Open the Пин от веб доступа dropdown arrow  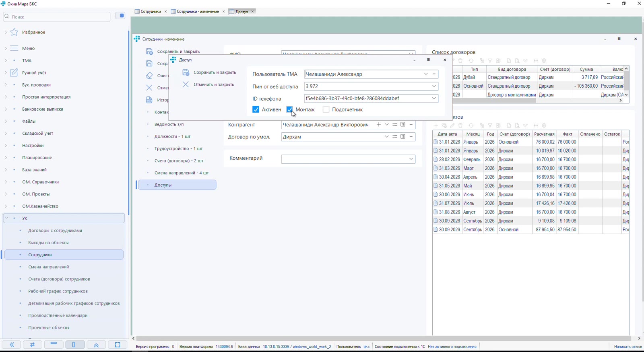coord(434,86)
